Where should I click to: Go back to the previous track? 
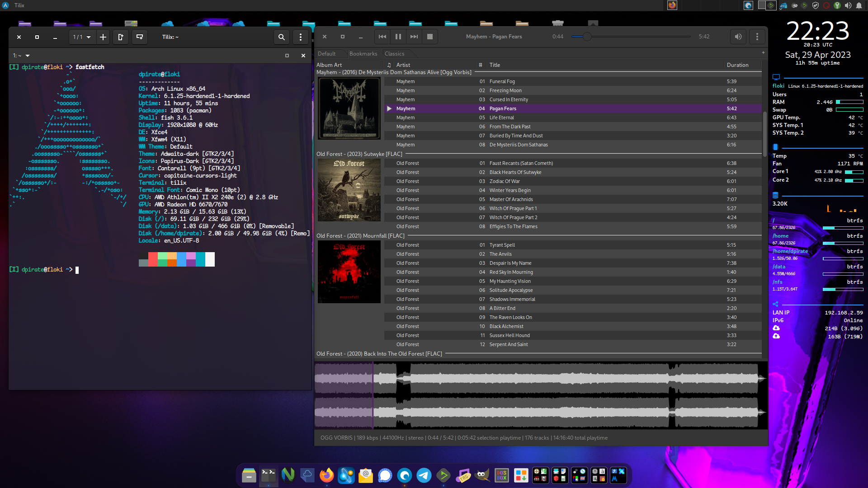pyautogui.click(x=382, y=37)
